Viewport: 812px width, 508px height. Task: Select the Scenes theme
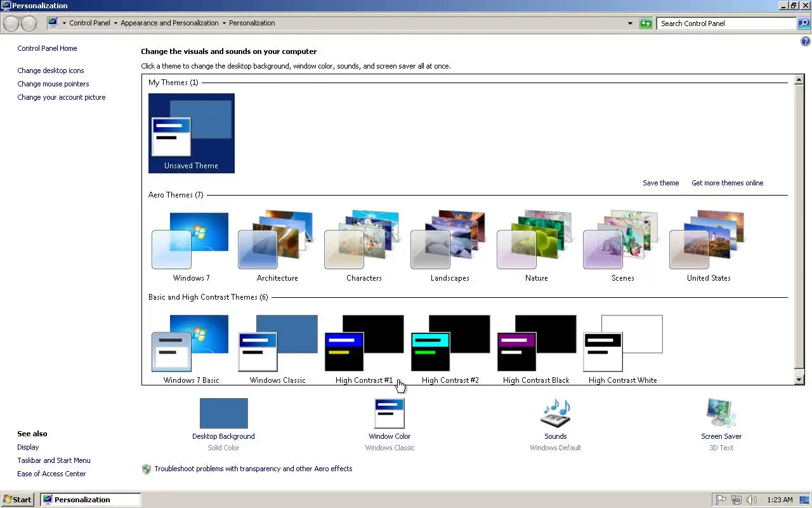(622, 246)
